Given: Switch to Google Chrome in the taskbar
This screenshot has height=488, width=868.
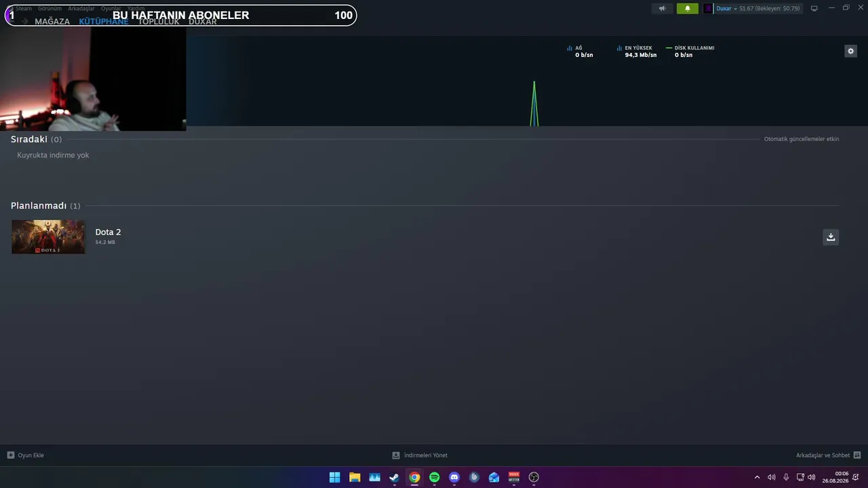Looking at the screenshot, I should coord(414,477).
